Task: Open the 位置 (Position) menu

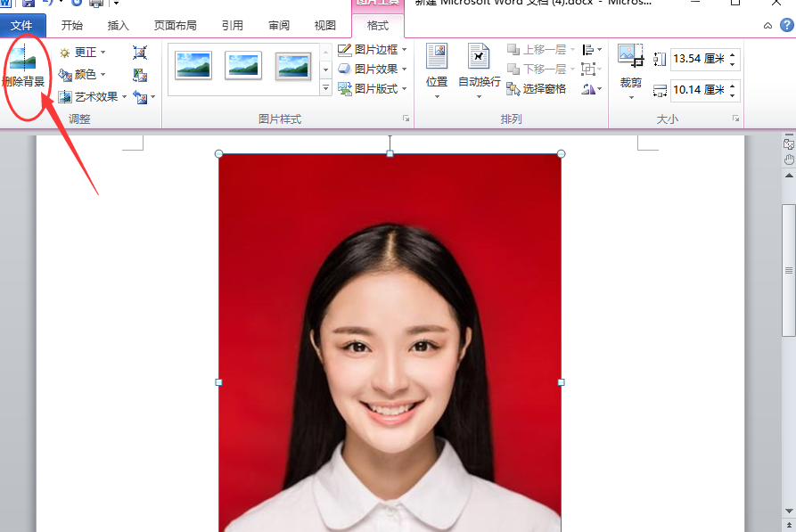Action: pyautogui.click(x=437, y=70)
